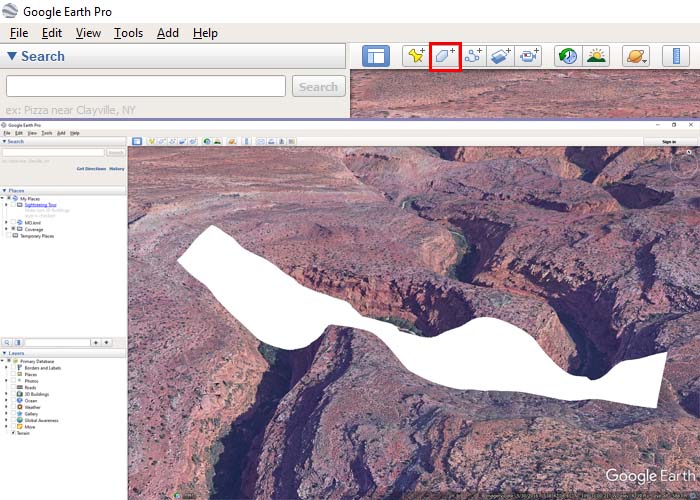
Task: Open the Tools menu in large menu bar
Action: (x=128, y=33)
